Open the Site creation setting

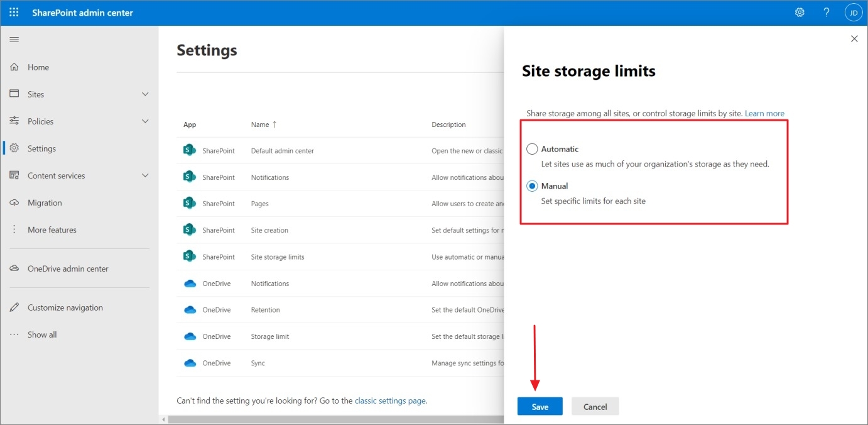point(269,230)
